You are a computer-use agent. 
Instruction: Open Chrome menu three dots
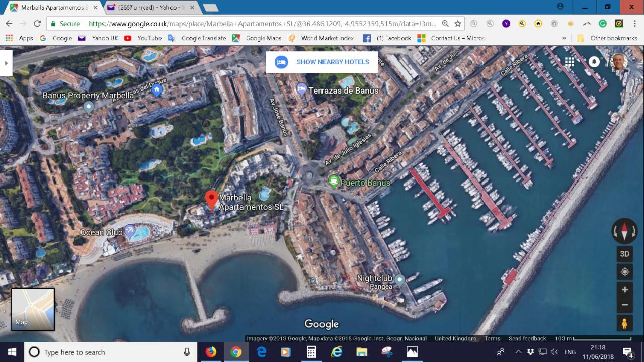click(635, 24)
